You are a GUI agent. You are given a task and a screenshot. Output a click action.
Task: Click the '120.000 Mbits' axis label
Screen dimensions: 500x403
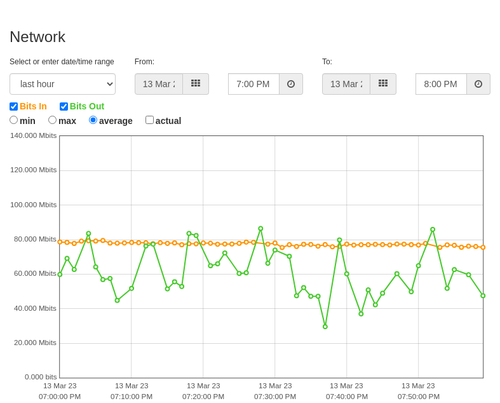(x=33, y=170)
